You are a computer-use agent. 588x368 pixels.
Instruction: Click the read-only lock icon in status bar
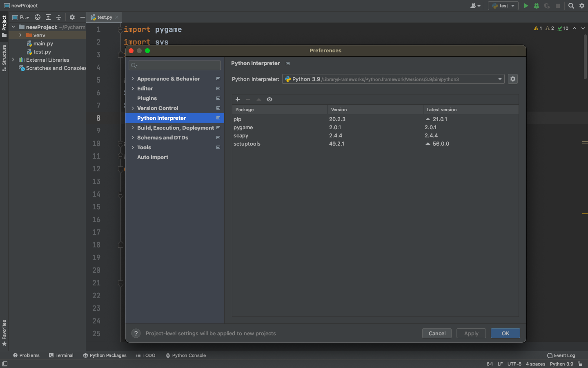click(x=580, y=364)
